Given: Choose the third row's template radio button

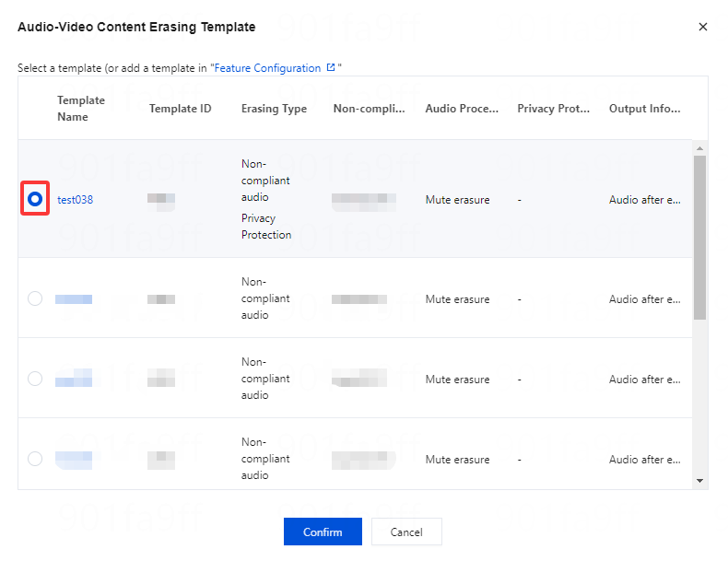Looking at the screenshot, I should (x=35, y=379).
